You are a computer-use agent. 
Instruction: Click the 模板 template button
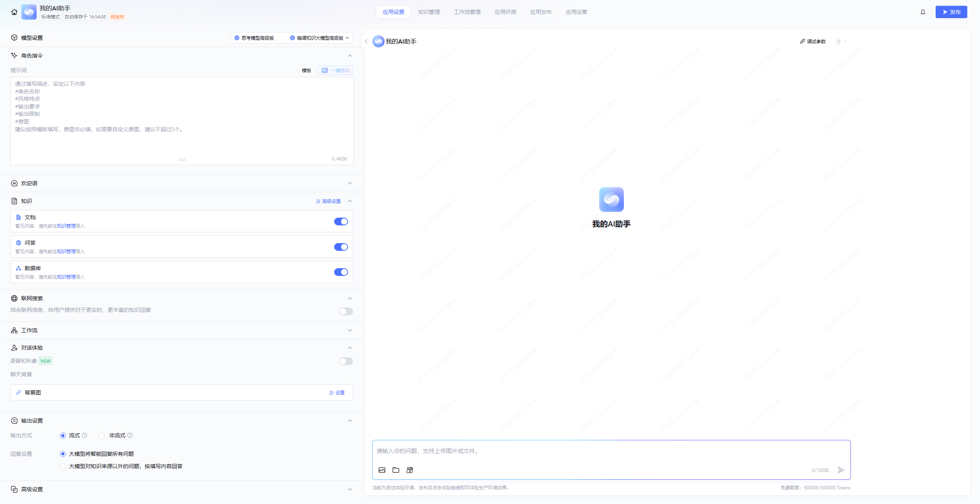tap(306, 70)
